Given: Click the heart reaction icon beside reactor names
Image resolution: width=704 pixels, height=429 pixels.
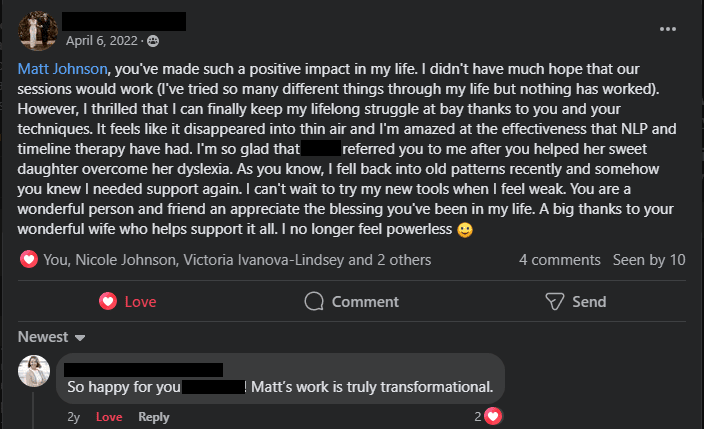Looking at the screenshot, I should 29,259.
